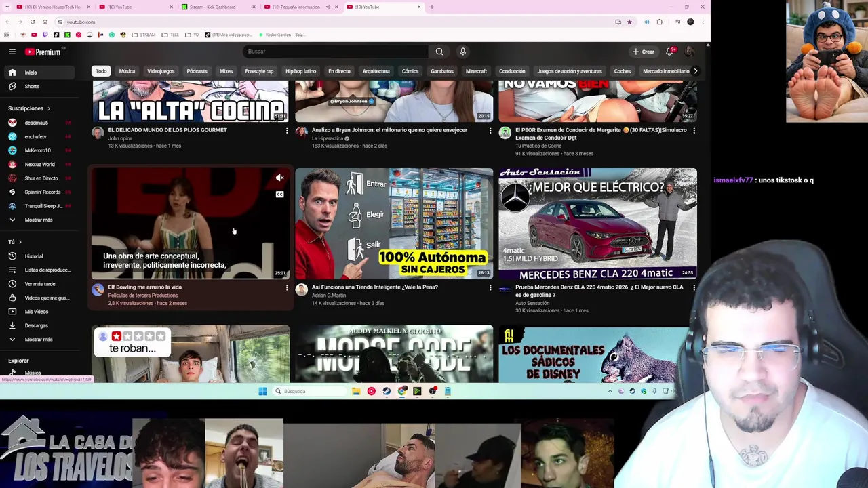
Task: Open the Mercedes Benz CLA 220 4matic thumbnail
Action: tap(597, 224)
